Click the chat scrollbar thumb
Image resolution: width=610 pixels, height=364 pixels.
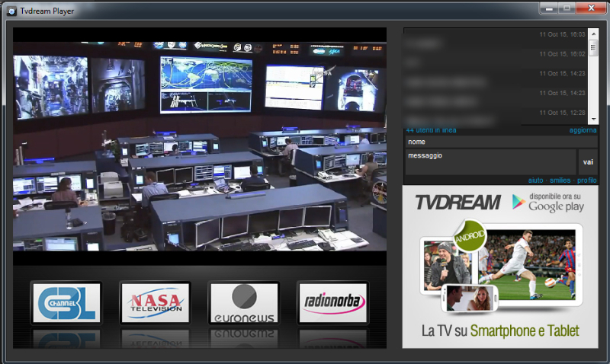593,76
